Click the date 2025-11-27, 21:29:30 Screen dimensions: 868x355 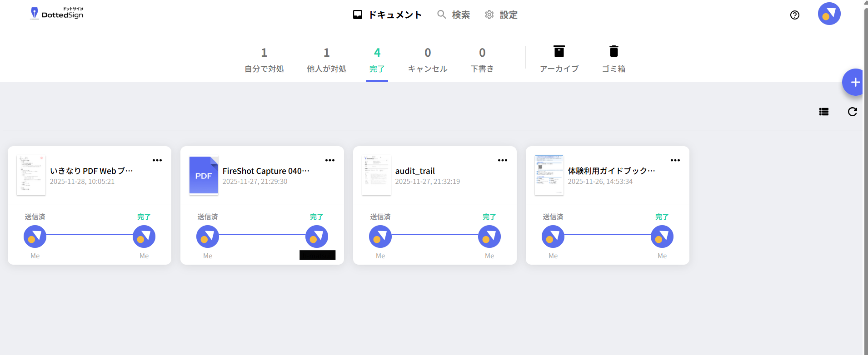[x=255, y=182]
